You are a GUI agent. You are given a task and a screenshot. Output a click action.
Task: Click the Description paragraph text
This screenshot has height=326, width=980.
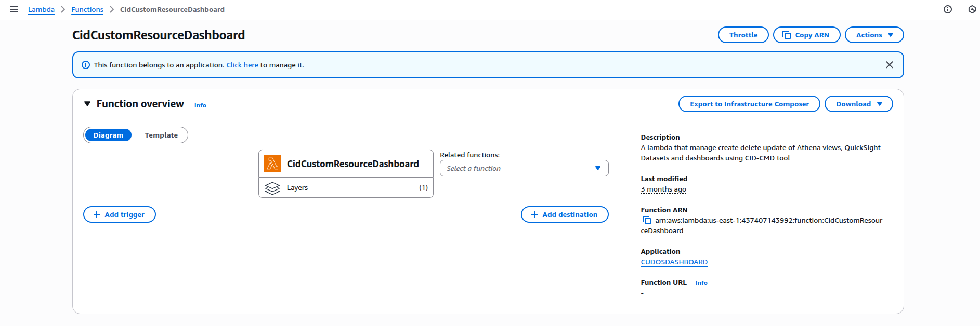pos(761,153)
